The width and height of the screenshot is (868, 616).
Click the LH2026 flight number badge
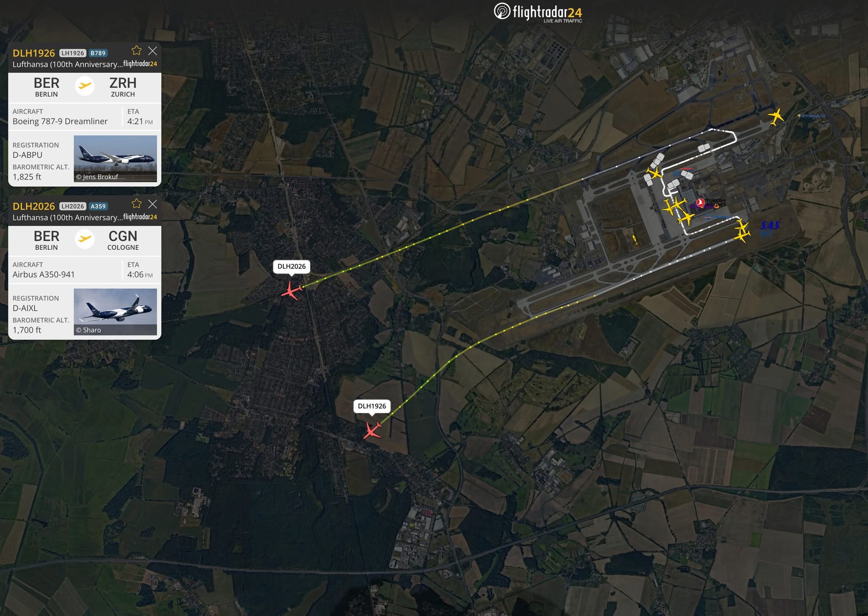[73, 206]
